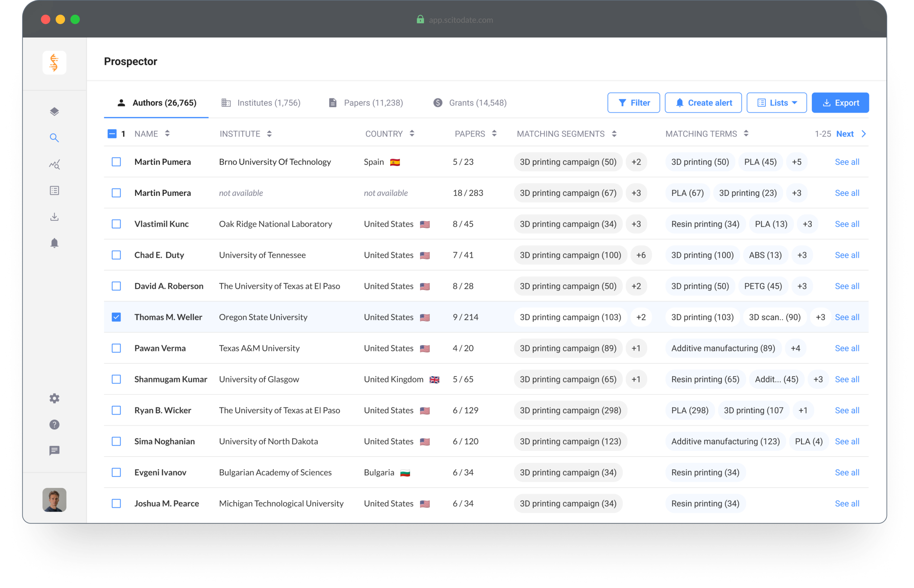Uncheck the Thomas M. Weller row
Image resolution: width=914 pixels, height=588 pixels.
pyautogui.click(x=116, y=317)
